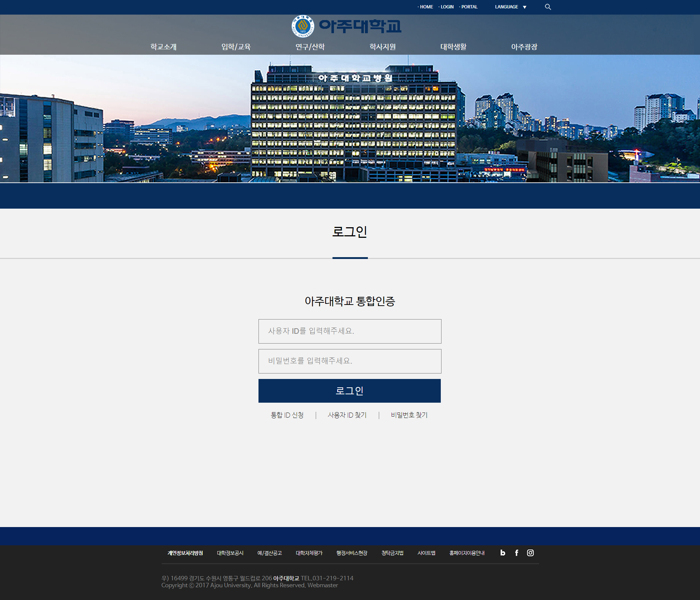This screenshot has width=700, height=600.
Task: Click the Webmaster link in copyright line
Action: click(323, 585)
